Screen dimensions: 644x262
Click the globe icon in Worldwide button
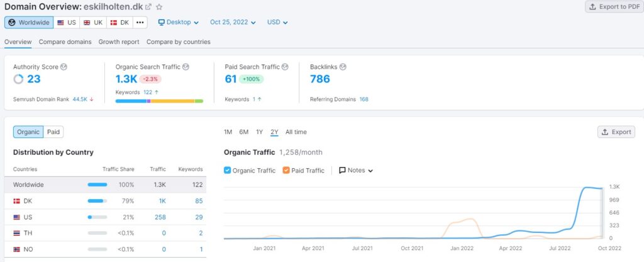coord(12,22)
